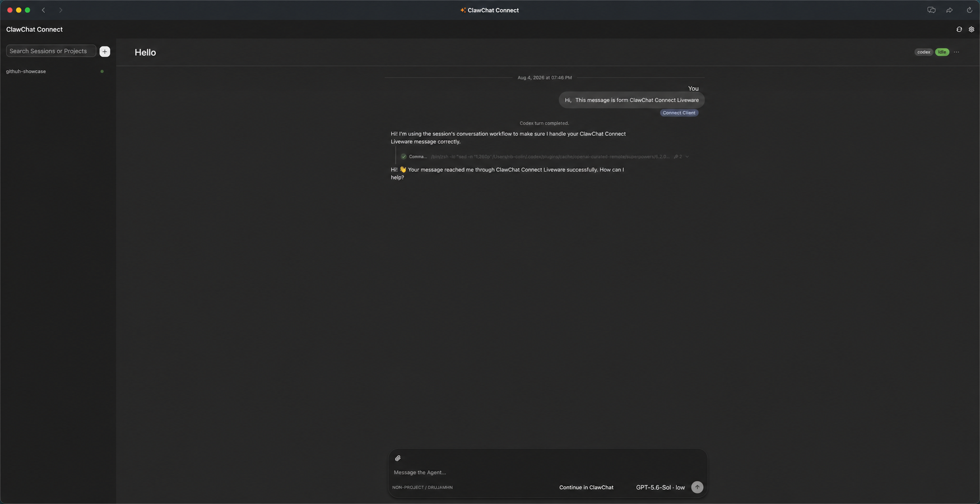Click the chat bubbles icon in title bar
Image resolution: width=980 pixels, height=504 pixels.
931,10
